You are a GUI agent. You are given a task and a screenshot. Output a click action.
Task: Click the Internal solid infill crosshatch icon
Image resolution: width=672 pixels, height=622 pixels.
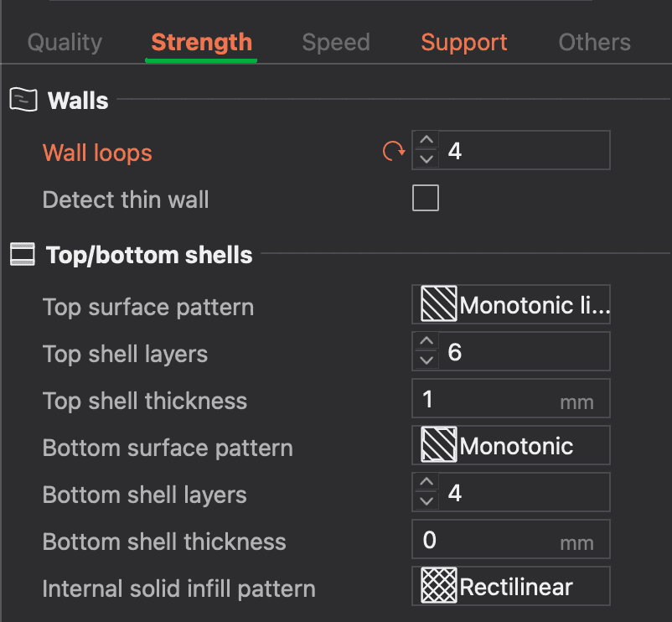(439, 586)
